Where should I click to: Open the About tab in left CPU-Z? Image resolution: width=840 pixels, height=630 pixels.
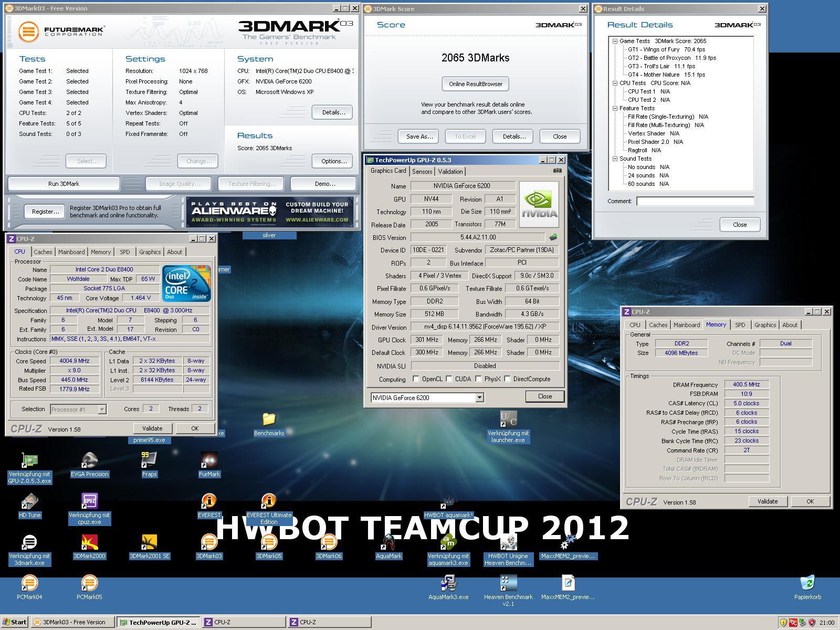tap(174, 252)
